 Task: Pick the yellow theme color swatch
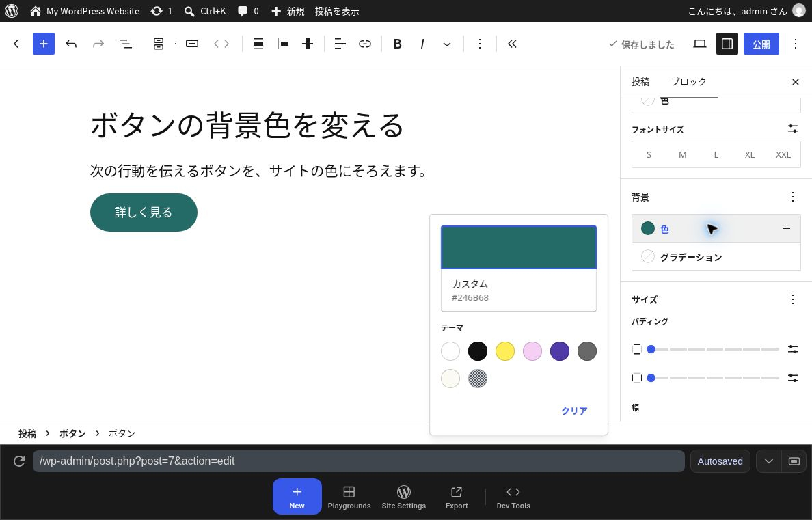point(505,351)
